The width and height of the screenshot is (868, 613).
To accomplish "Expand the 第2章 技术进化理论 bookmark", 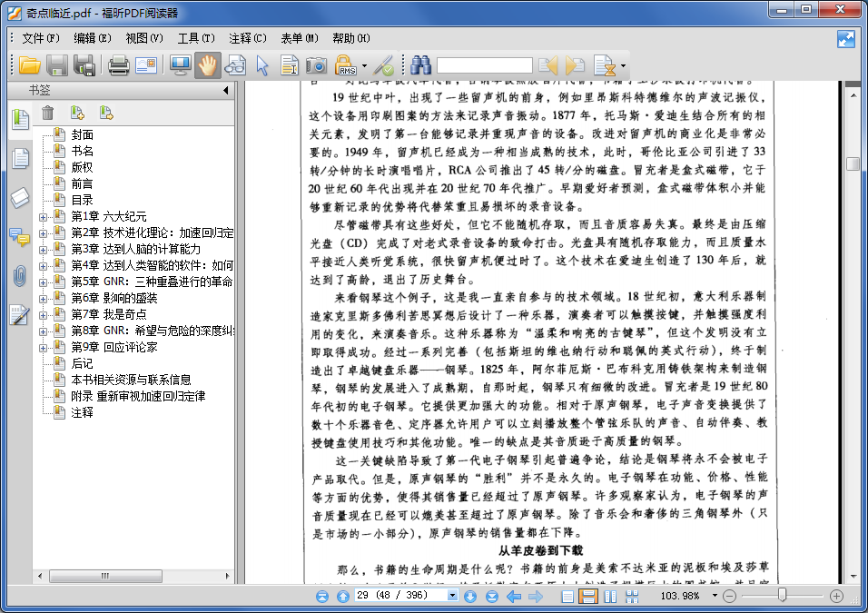I will 43,233.
